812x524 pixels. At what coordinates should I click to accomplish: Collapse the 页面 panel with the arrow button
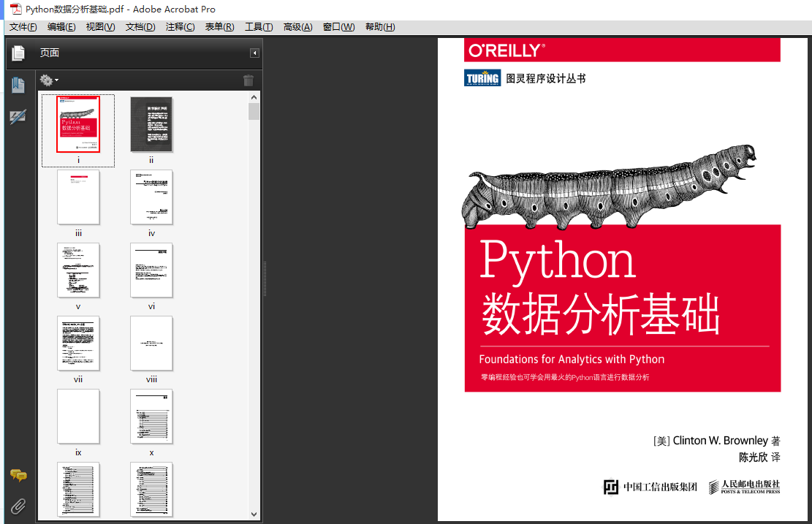coord(254,53)
